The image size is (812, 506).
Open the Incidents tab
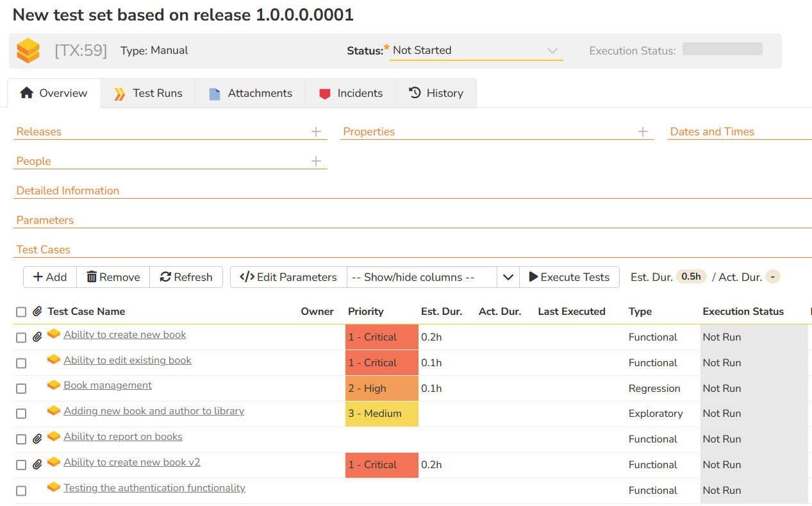pos(351,94)
